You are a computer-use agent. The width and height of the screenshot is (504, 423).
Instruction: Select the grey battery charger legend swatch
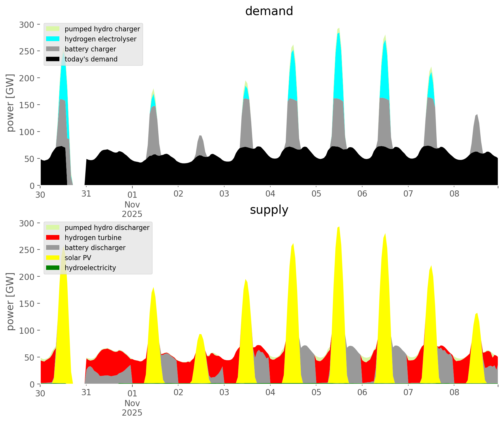[x=53, y=49]
